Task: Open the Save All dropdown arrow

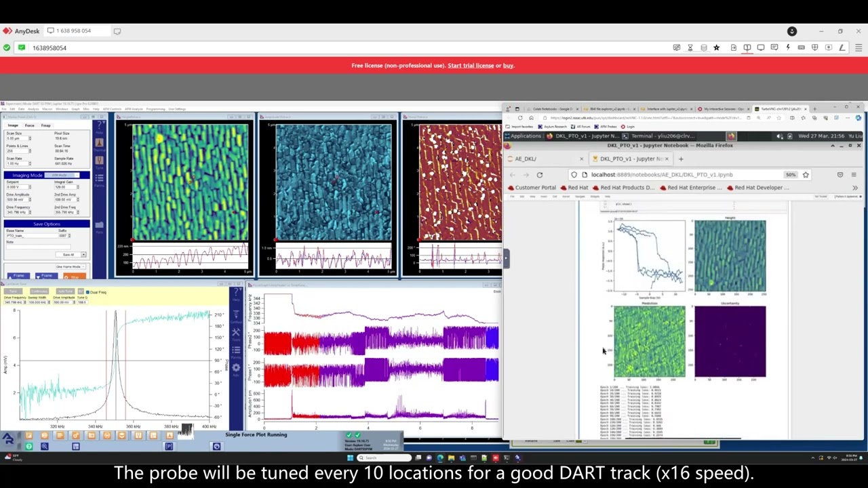Action: coord(83,255)
